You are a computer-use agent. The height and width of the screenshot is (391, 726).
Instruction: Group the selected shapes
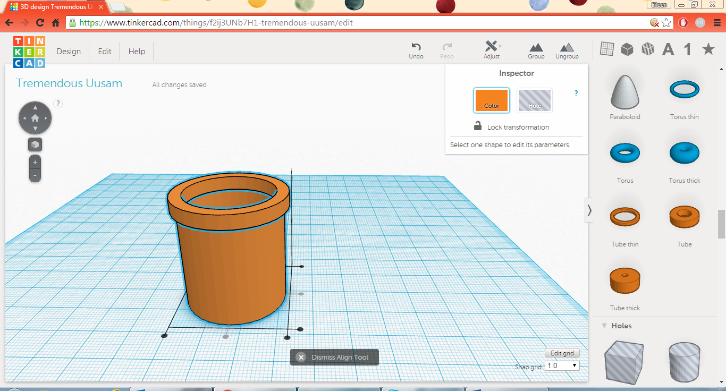[x=536, y=51]
